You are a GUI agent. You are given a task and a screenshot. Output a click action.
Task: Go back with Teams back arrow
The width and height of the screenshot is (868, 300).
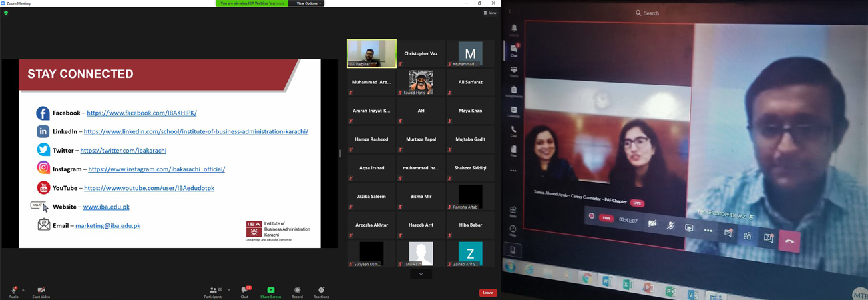511,11
